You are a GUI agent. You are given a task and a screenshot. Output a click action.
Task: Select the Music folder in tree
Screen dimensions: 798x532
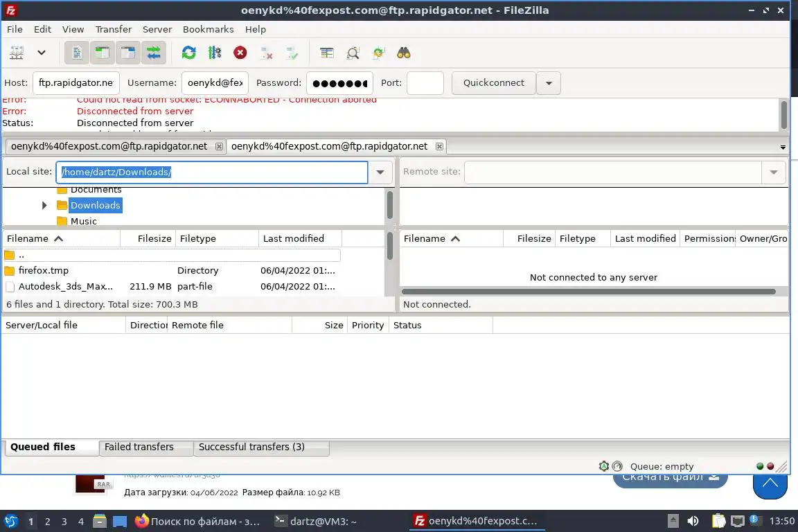(x=83, y=221)
